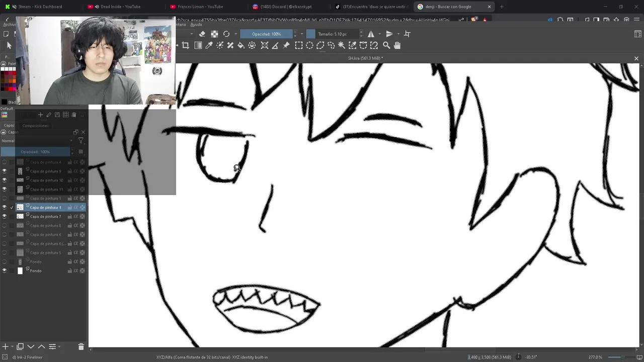Image resolution: width=644 pixels, height=362 pixels.
Task: Adjust the toolbar Opacidad 100% slider
Action: 267,34
